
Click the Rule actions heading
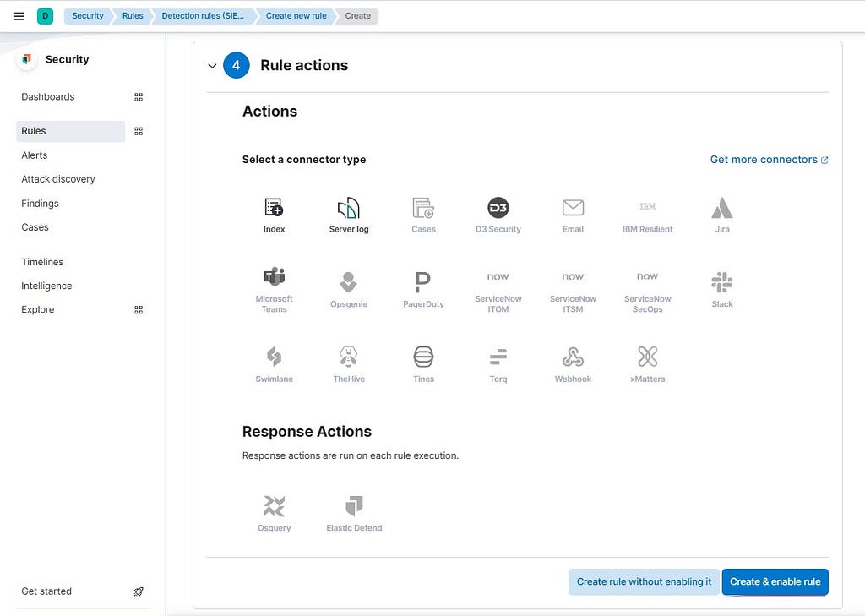(304, 66)
